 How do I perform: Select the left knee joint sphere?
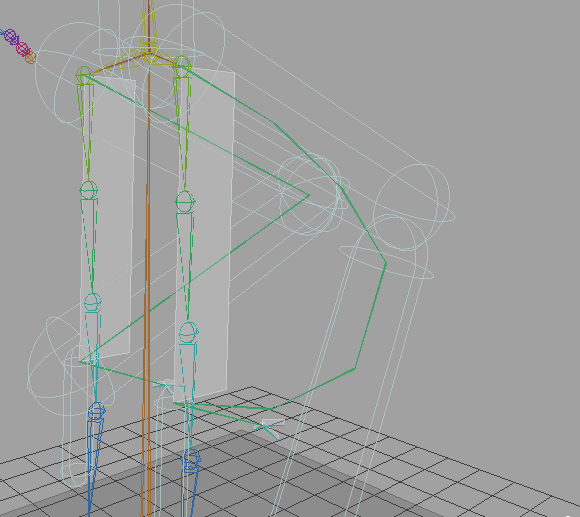click(x=89, y=190)
